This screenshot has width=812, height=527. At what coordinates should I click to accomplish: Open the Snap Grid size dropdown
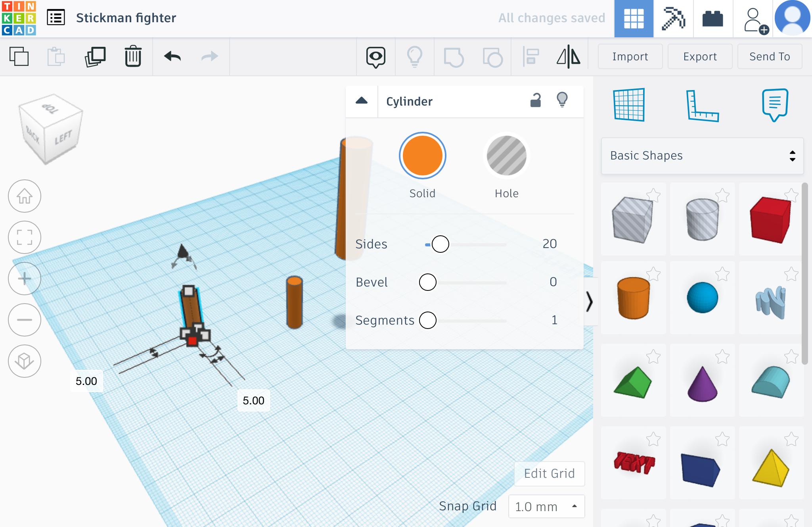tap(546, 506)
